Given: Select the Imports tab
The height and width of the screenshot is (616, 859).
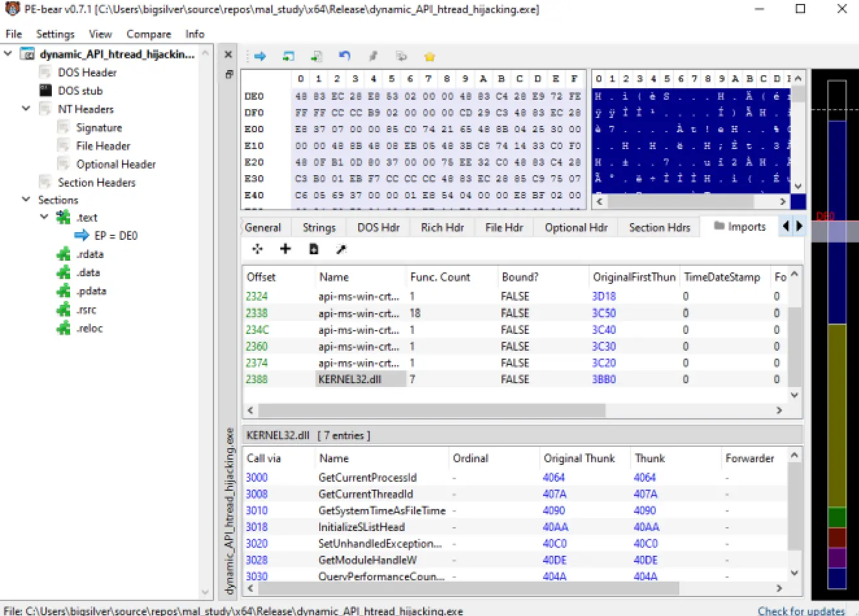Looking at the screenshot, I should point(740,226).
